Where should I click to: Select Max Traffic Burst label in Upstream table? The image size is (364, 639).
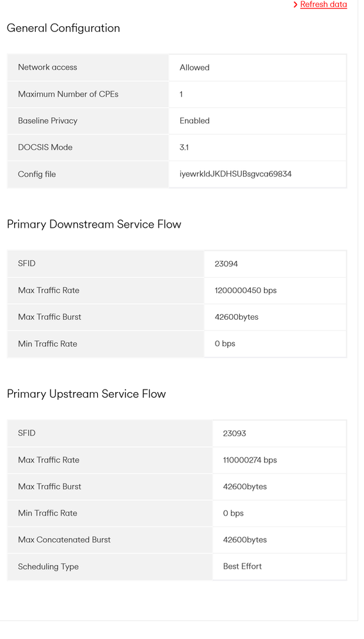pos(49,486)
